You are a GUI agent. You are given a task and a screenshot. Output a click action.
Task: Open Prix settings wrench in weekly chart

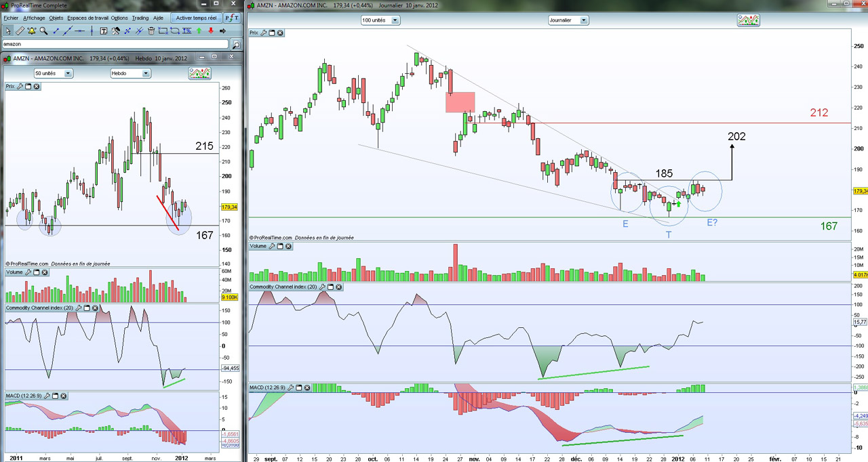20,87
